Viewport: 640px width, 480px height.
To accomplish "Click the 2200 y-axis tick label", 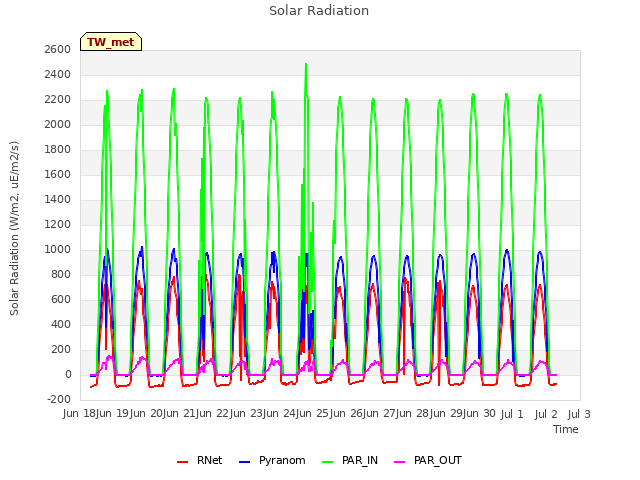I will 58,99.
